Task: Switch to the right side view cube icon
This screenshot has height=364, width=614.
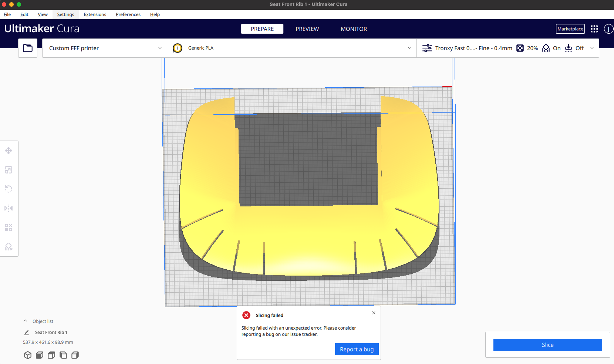Action: [x=75, y=355]
